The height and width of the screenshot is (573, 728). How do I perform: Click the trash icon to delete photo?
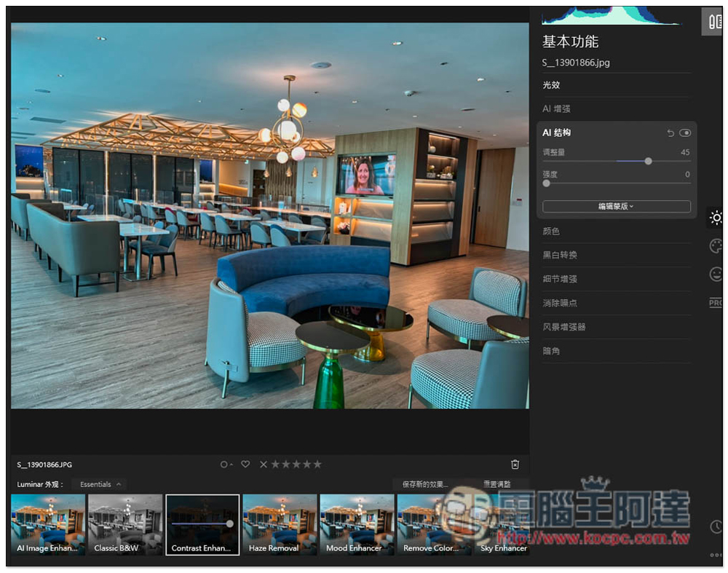coord(515,465)
